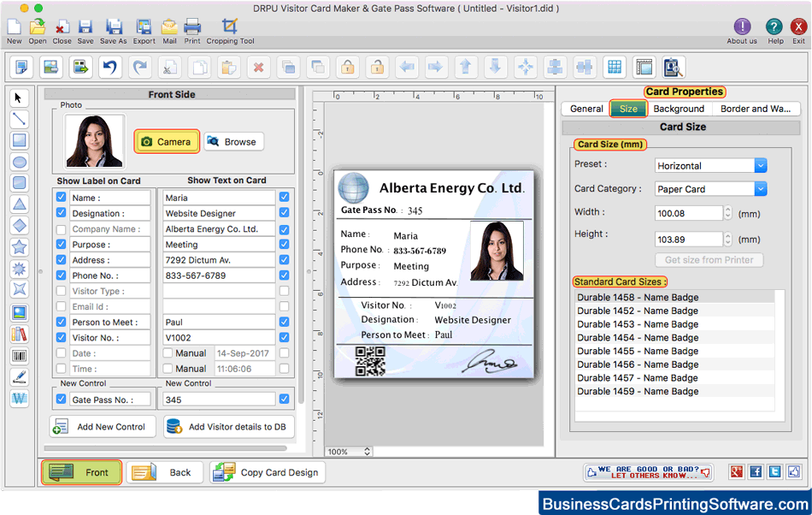Click the We Are Good Or Bad feedback banner
This screenshot has width=812, height=515.
pos(648,472)
